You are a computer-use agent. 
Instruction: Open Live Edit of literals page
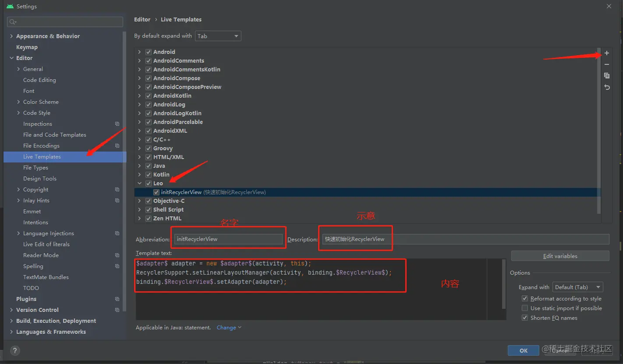tap(46, 244)
